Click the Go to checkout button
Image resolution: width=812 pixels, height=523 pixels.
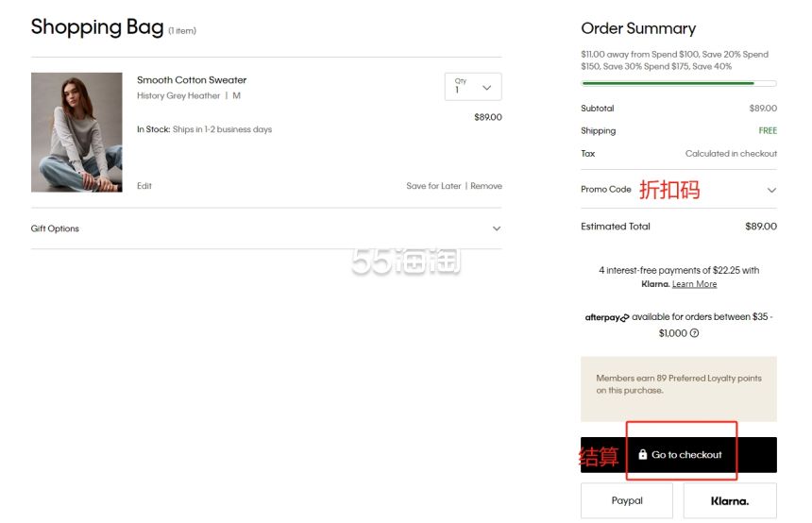[x=678, y=455]
